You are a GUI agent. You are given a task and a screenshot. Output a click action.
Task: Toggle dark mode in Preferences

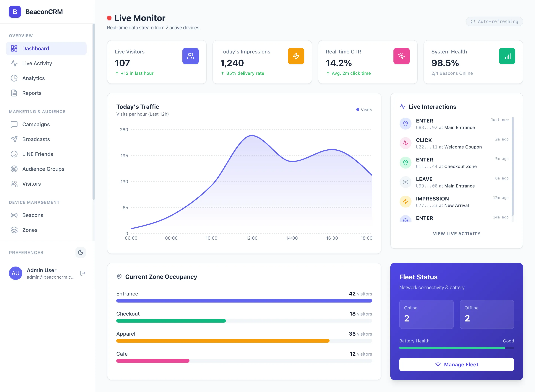[x=80, y=252]
